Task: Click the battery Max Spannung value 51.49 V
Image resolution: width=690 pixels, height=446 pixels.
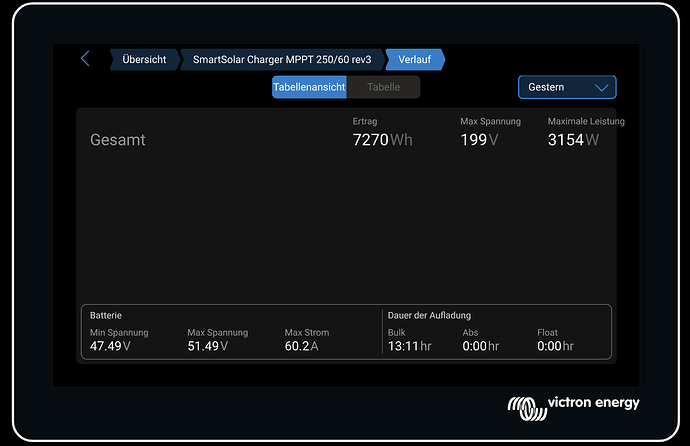Action: (x=208, y=346)
